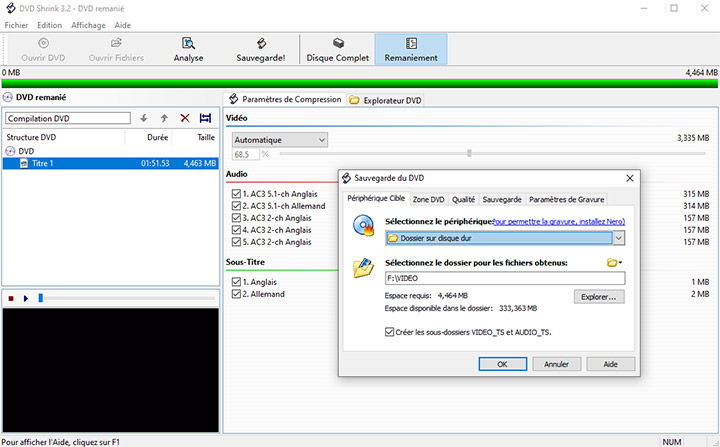Open the Qualité tab
Image resolution: width=720 pixels, height=447 pixels.
(x=463, y=199)
